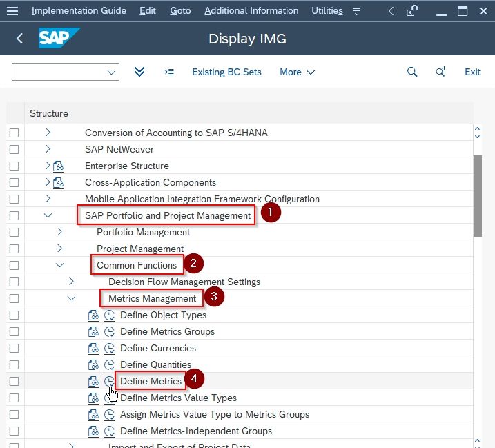Screen dimensions: 495x448
Task: Click the Exit button
Action: (x=472, y=72)
